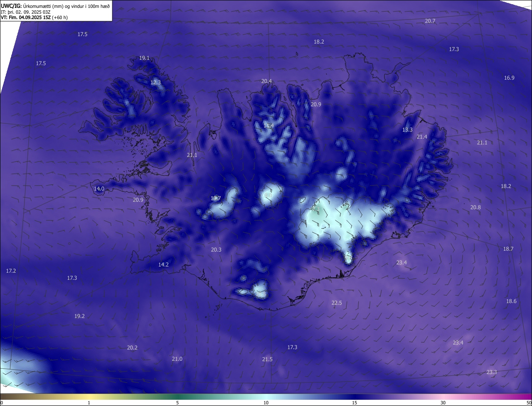Viewport: 532px width, 406px height.
Task: Select the initial time line "IT: þri. 02. 09. 2025 03Z"
Action: (x=26, y=12)
